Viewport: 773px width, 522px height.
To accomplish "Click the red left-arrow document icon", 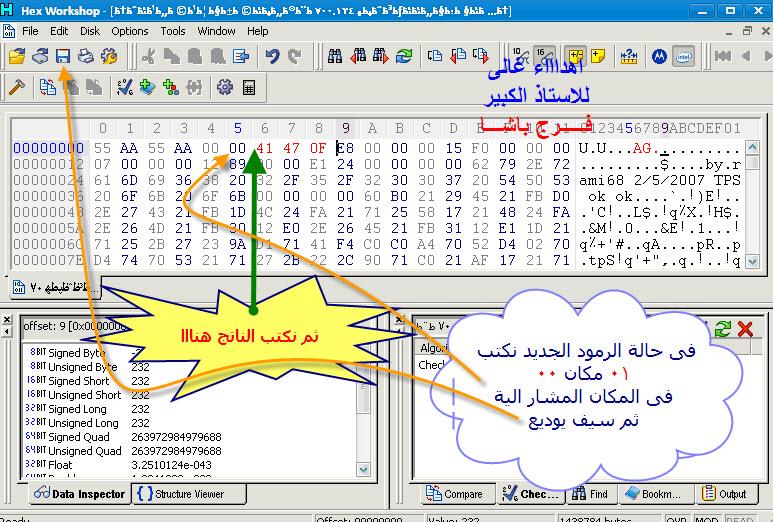I will pos(458,56).
